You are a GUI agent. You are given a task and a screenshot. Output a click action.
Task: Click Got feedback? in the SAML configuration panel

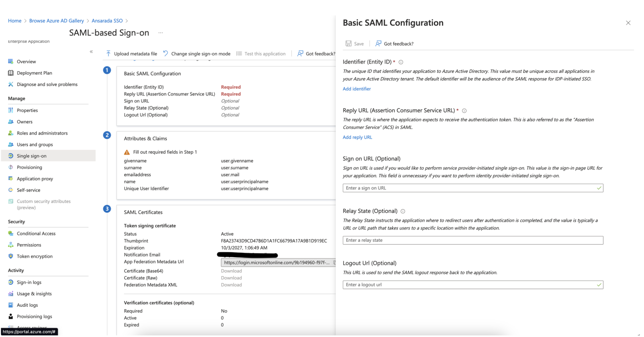click(395, 44)
